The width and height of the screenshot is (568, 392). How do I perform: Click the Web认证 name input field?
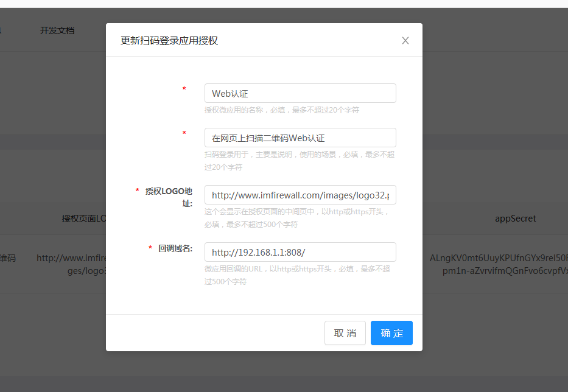300,93
